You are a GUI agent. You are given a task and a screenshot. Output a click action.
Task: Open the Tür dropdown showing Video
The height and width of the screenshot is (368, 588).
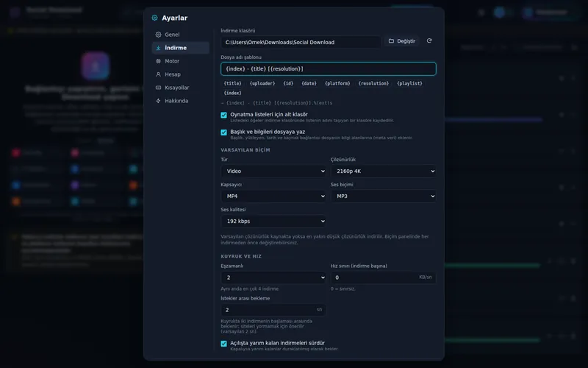click(x=273, y=171)
